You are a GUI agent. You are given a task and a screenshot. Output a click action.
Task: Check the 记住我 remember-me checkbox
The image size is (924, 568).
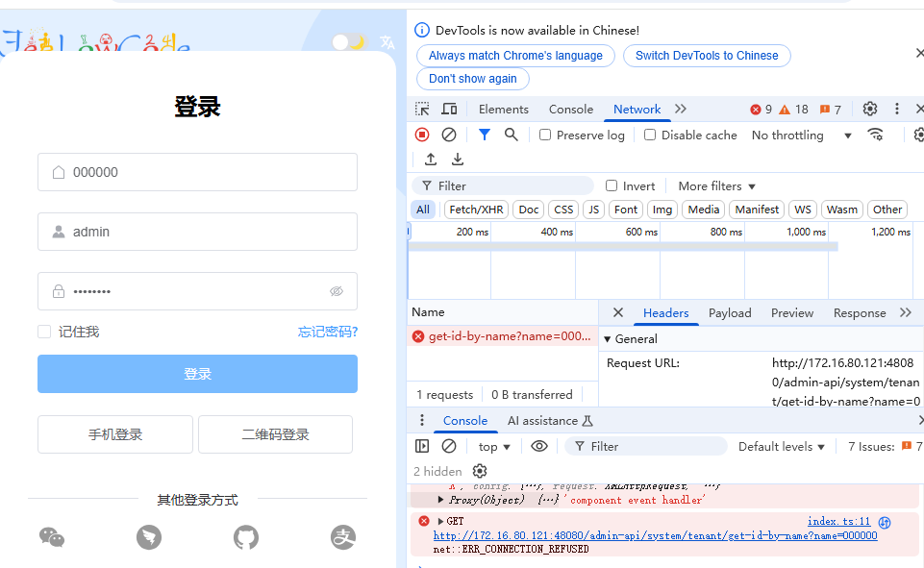click(x=43, y=330)
